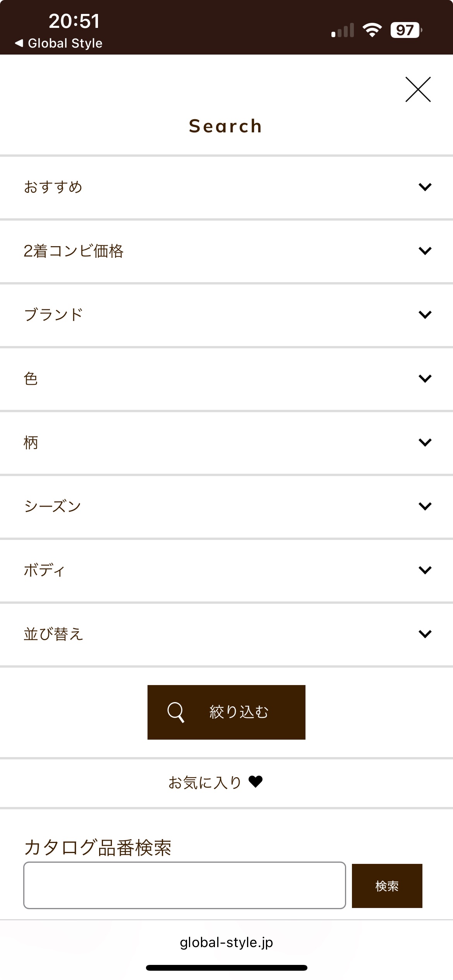
Task: Expand the おすすめ filter chevron
Action: (x=425, y=187)
